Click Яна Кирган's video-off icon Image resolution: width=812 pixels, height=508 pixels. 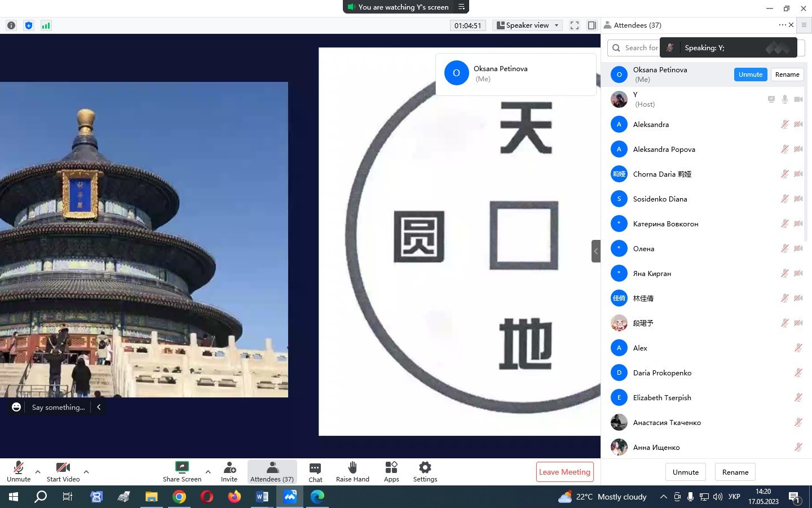[x=798, y=273]
